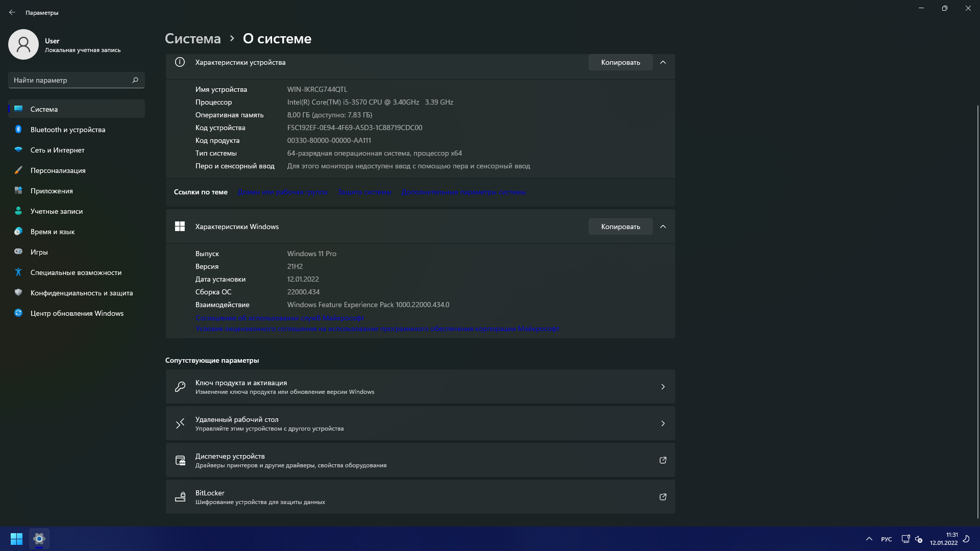
Task: Switch the РУС input language indicator
Action: click(887, 539)
